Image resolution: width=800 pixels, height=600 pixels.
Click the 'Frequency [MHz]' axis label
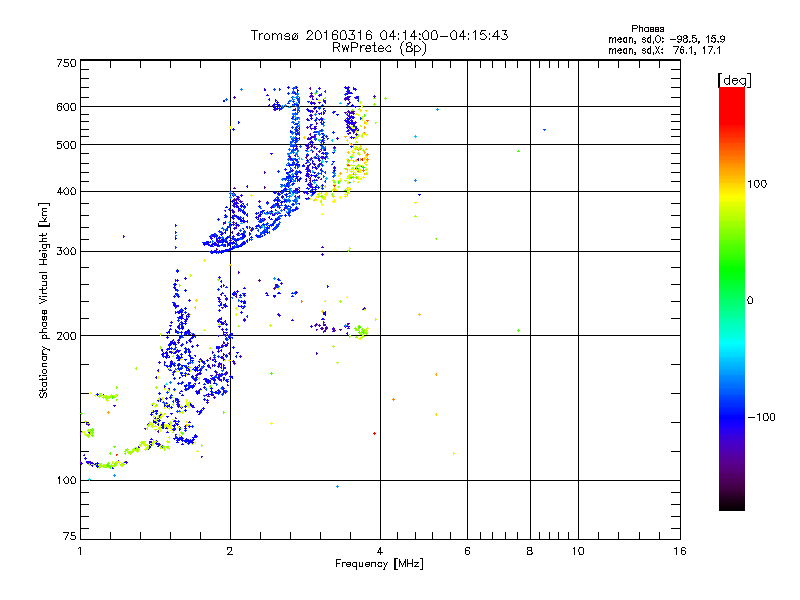point(379,564)
